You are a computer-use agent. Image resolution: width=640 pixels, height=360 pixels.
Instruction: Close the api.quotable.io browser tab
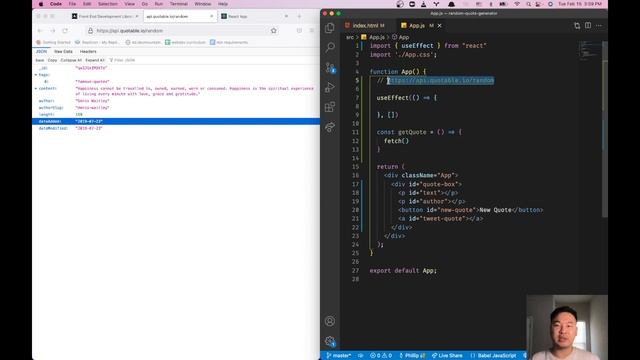coord(211,16)
